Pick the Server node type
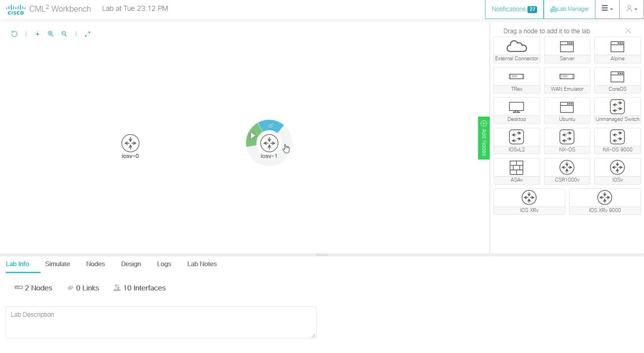Screen dimensions: 644x353 point(567,50)
